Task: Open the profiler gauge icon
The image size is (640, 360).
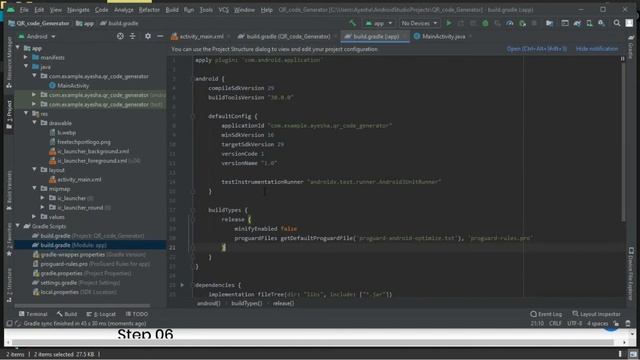Action: point(510,23)
